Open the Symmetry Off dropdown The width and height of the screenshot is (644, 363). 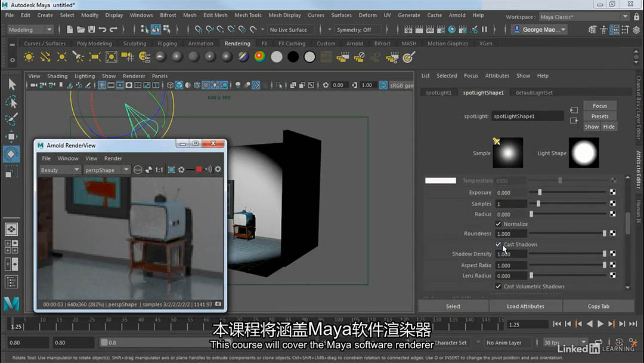click(357, 30)
